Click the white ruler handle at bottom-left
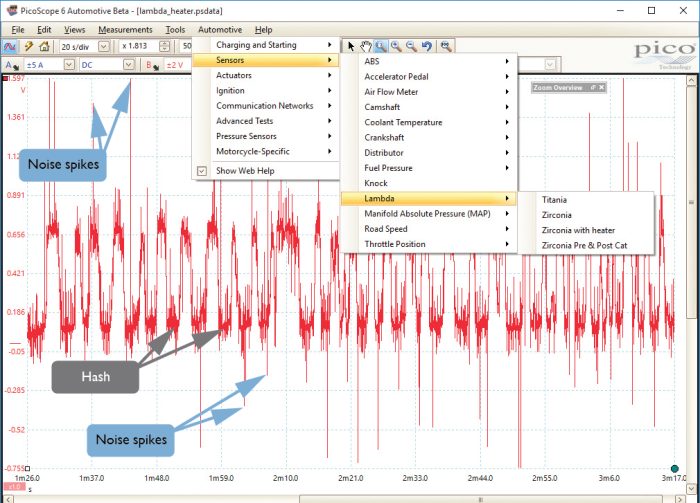This screenshot has width=700, height=503. (27, 469)
